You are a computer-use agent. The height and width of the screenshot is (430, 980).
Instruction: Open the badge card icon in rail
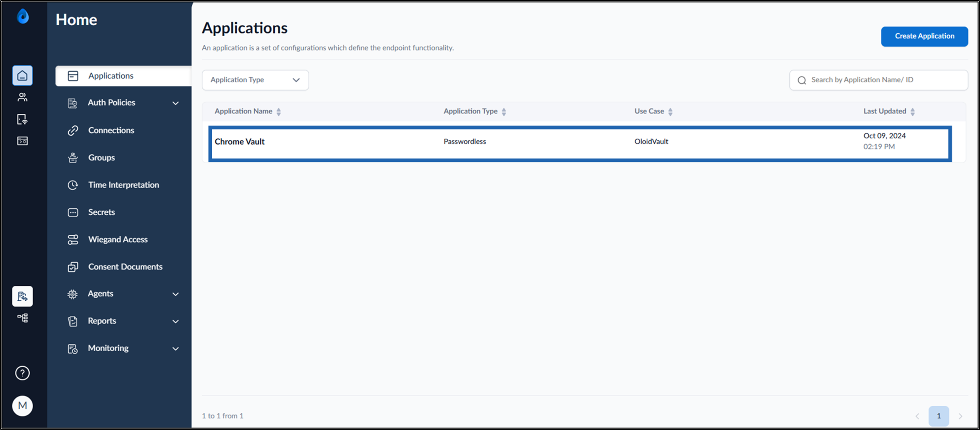(x=22, y=141)
